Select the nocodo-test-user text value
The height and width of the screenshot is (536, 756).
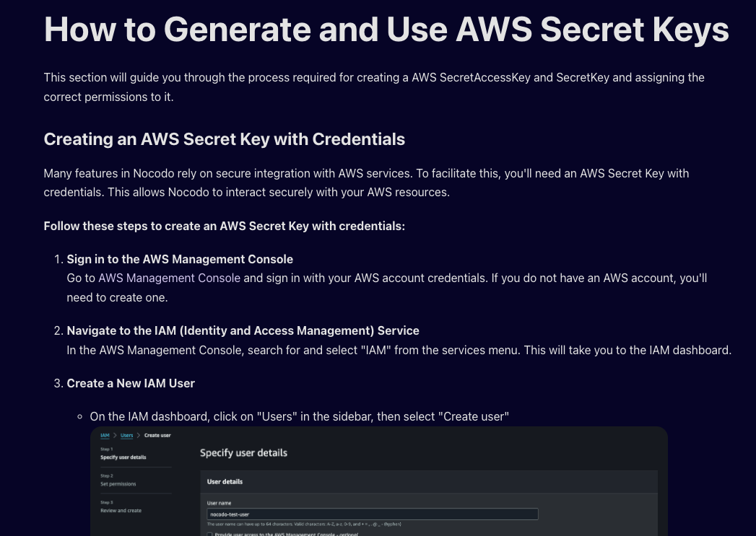coord(233,514)
